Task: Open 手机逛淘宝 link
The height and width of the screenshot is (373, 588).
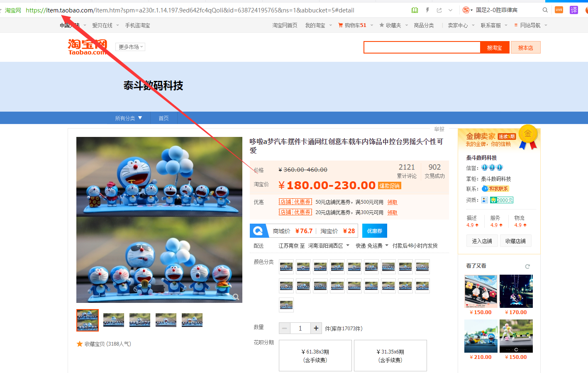Action: pos(137,25)
